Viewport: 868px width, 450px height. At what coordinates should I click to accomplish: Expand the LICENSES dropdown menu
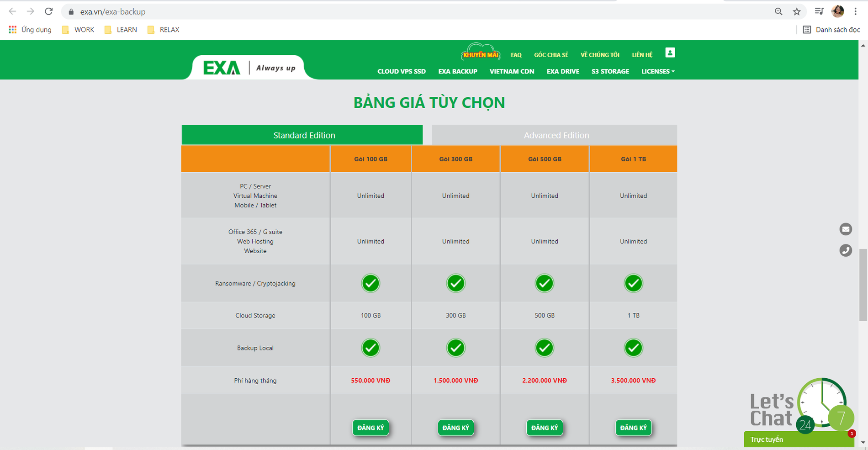click(657, 71)
